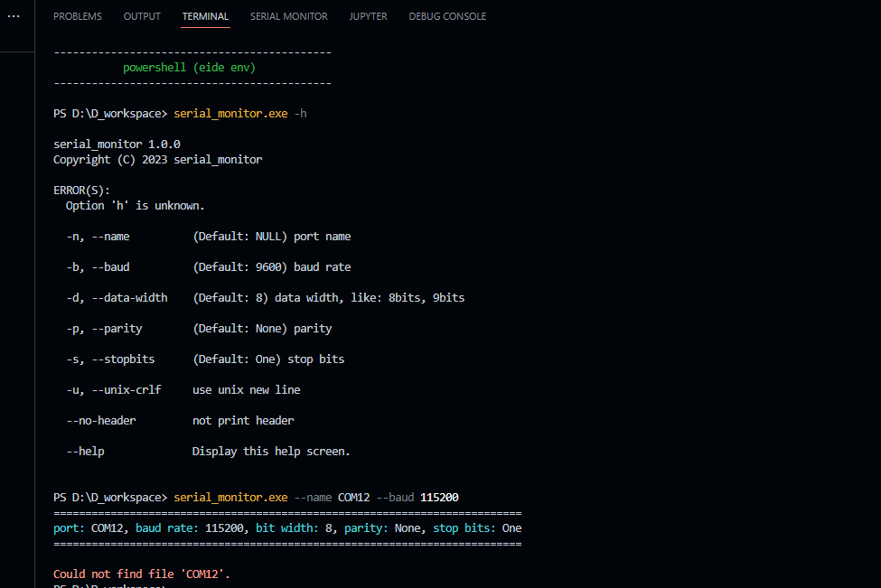
Task: Click the powershell (eide env) header text
Action: (190, 67)
